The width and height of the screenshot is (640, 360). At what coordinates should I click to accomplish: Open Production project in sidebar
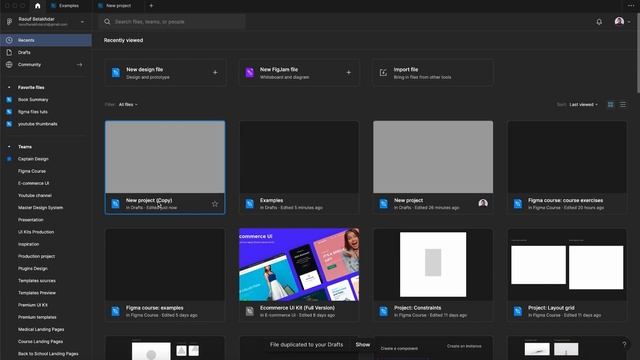pos(36,256)
